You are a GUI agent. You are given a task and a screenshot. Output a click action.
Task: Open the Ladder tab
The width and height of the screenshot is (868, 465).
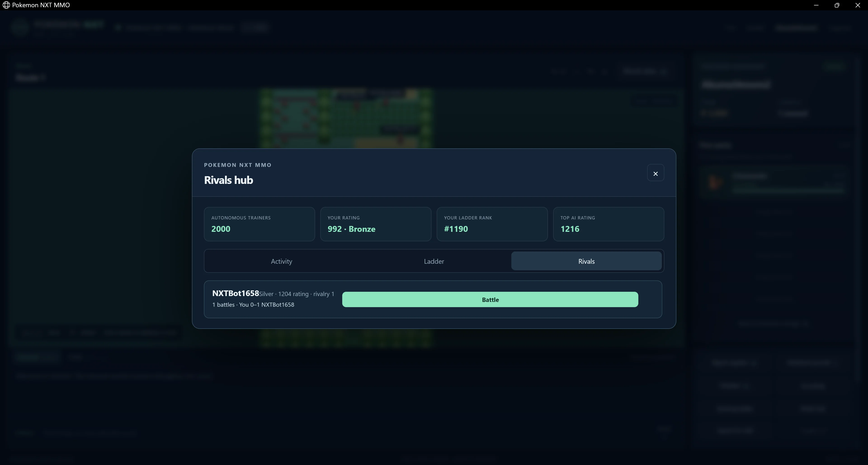coord(434,261)
